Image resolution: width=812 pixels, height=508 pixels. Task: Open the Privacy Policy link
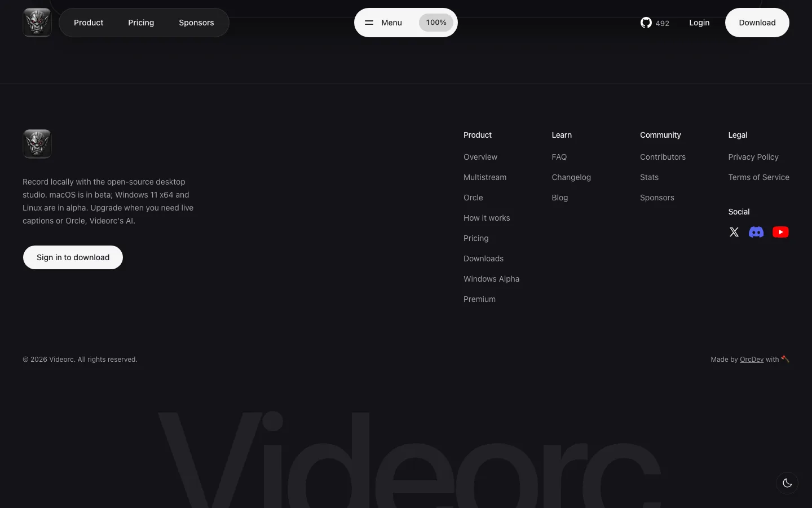[x=753, y=157]
